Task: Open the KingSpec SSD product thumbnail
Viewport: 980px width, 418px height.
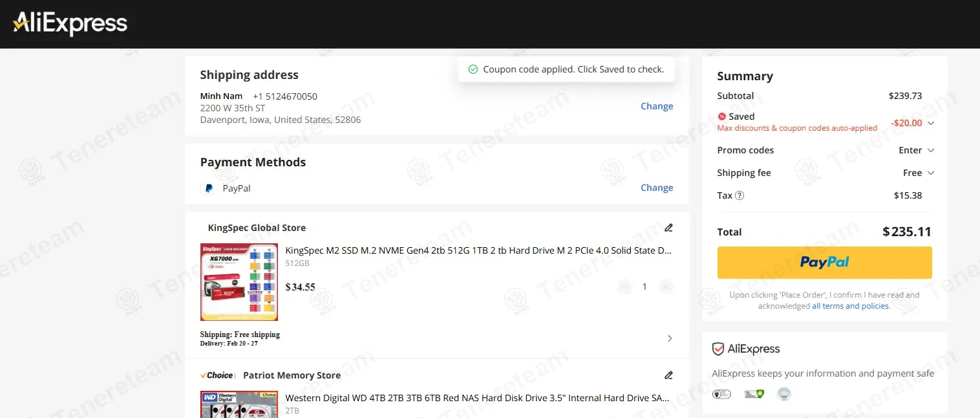Action: 239,282
